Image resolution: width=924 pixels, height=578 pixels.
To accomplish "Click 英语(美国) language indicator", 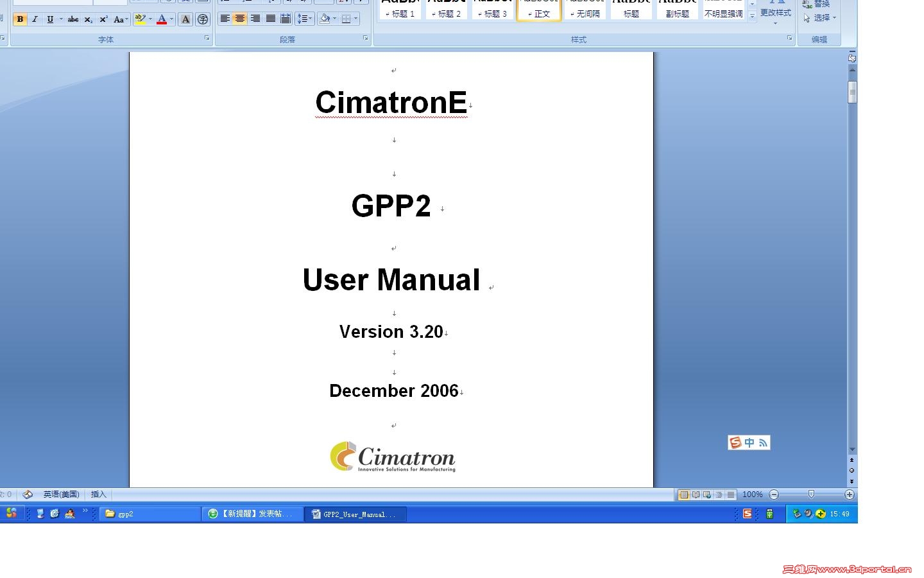I will coord(61,495).
